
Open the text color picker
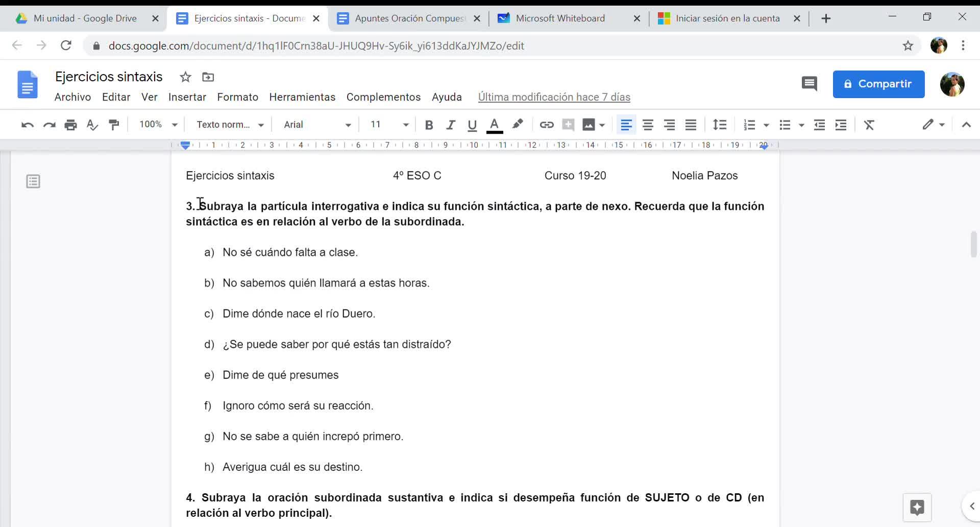click(494, 125)
